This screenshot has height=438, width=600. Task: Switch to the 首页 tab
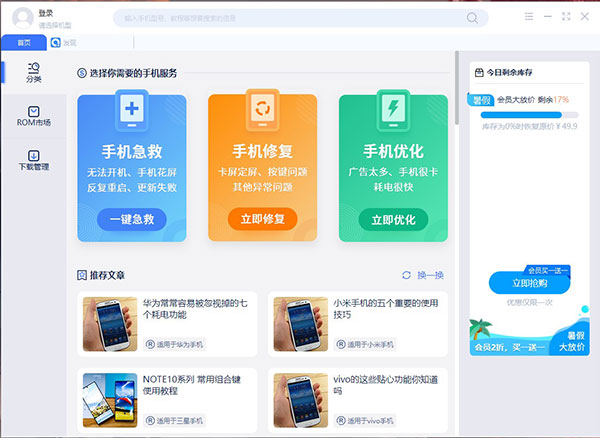pos(23,42)
